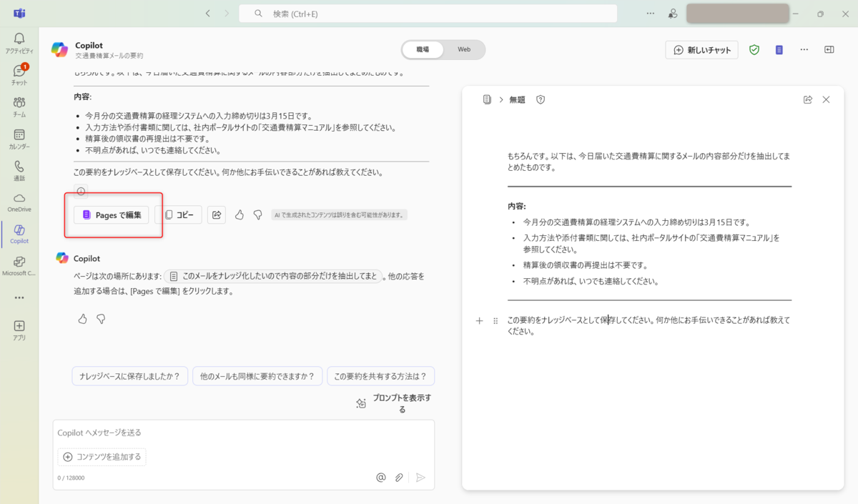Open the Calls (通話) sidebar icon
858x504 pixels.
(19, 170)
